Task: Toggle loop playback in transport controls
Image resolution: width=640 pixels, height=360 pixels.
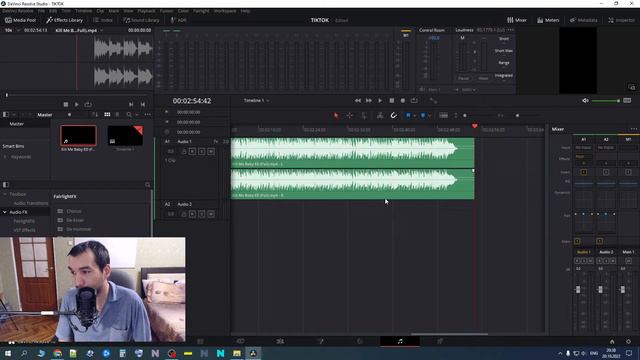Action: pyautogui.click(x=414, y=100)
